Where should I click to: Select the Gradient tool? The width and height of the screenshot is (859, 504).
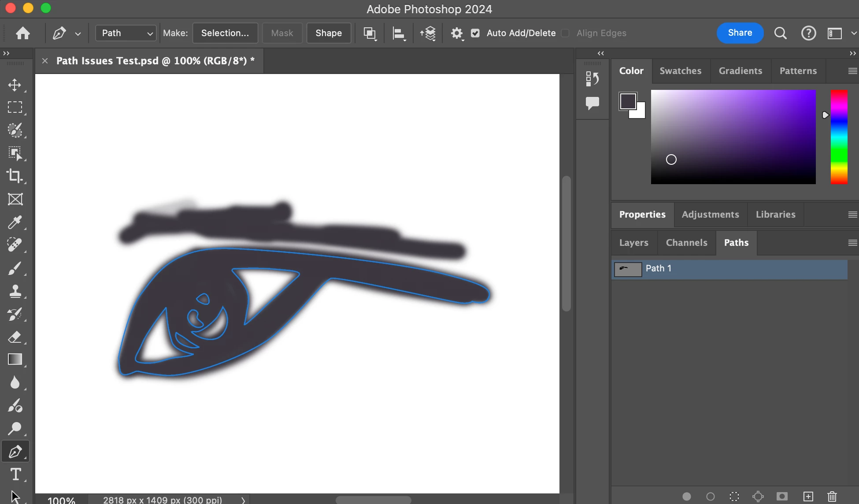tap(15, 359)
